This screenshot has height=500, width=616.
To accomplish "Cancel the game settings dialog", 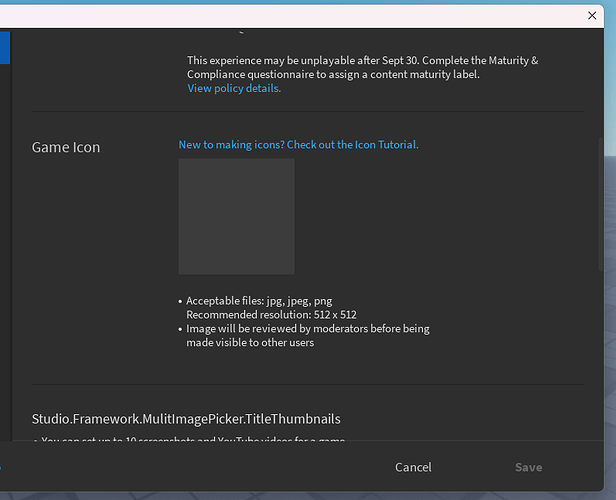I will click(413, 467).
